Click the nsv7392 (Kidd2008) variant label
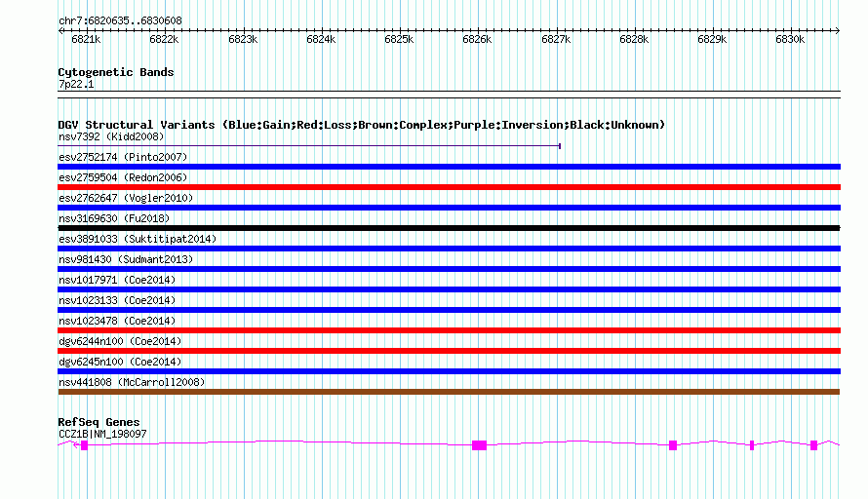The image size is (868, 499). 111,136
